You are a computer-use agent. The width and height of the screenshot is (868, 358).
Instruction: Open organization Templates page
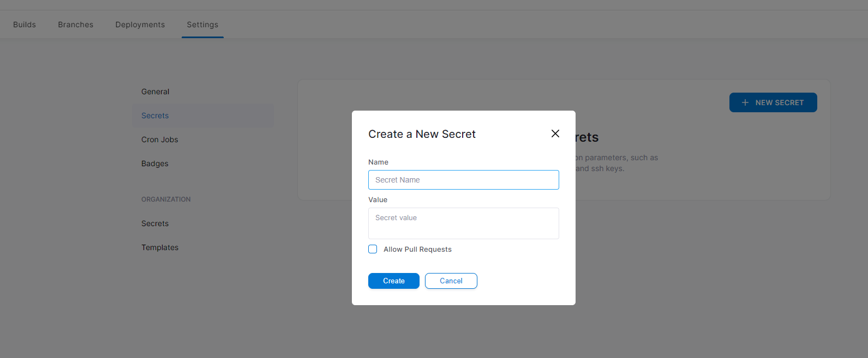tap(160, 247)
